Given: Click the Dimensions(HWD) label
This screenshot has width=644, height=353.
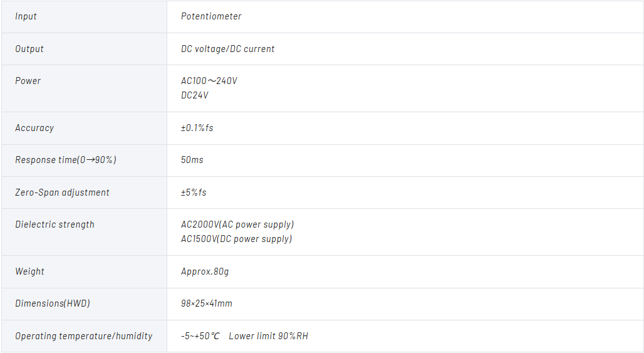Looking at the screenshot, I should point(53,303).
